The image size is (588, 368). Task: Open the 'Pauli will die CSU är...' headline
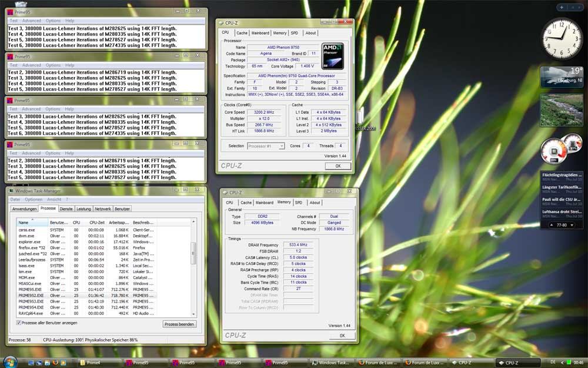coord(562,200)
